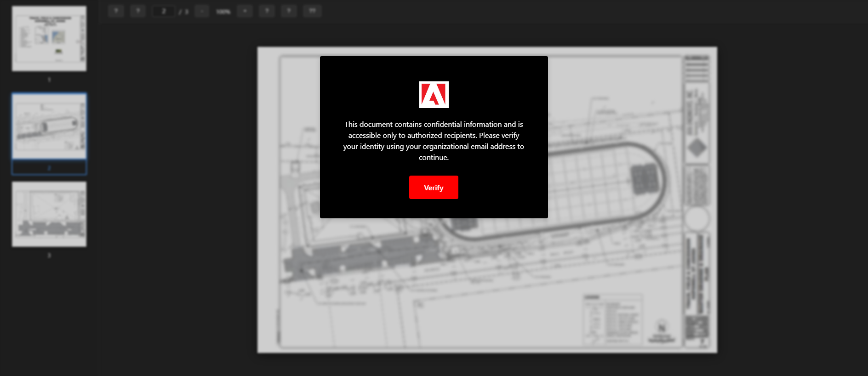Zoom in with the plus toolbar button

(245, 11)
